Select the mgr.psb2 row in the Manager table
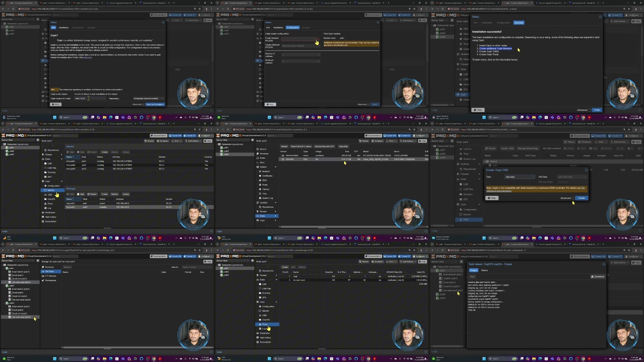Image resolution: width=644 pixels, height=362 pixels. coord(140,207)
